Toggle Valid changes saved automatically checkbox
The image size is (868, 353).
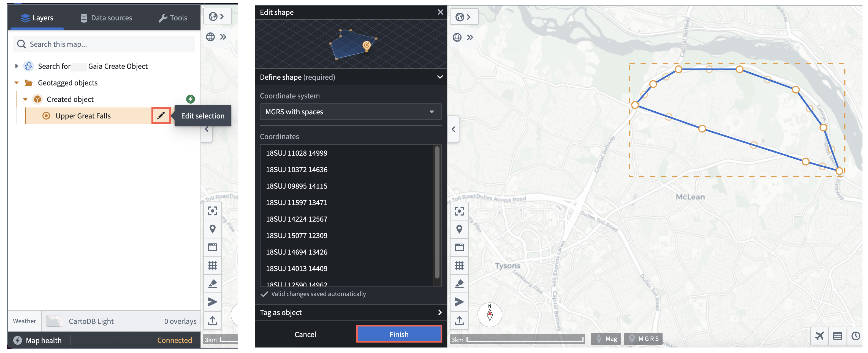[x=264, y=294]
